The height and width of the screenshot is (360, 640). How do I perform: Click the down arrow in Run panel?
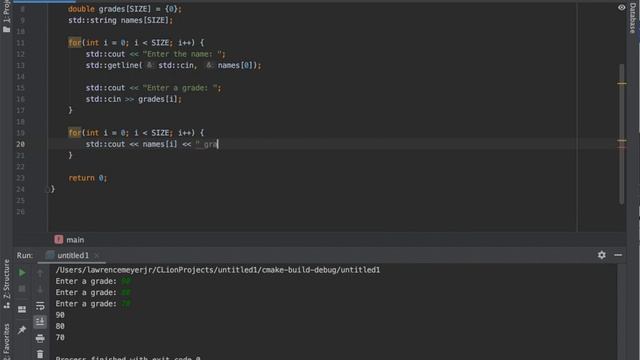pyautogui.click(x=40, y=289)
